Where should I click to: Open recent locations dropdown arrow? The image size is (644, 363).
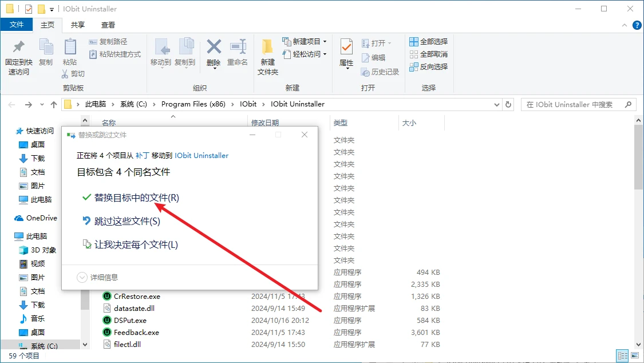[42, 105]
